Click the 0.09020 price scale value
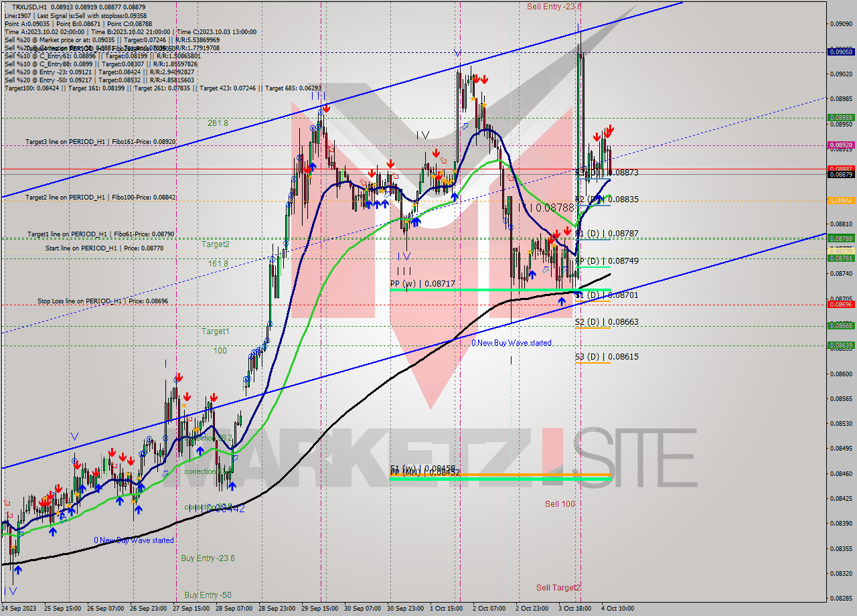Viewport: 857px width, 616px height. pos(841,74)
